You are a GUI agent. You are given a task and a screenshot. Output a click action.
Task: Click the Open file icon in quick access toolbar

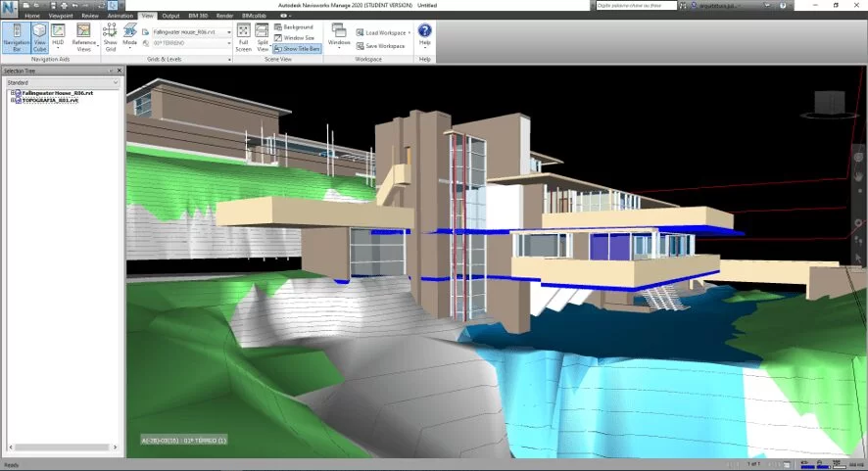point(36,5)
